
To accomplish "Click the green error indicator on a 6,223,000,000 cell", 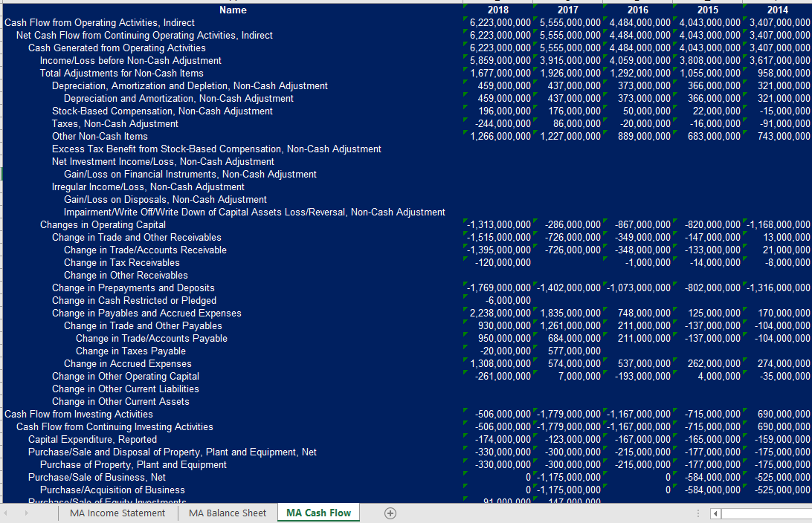I will (x=465, y=19).
